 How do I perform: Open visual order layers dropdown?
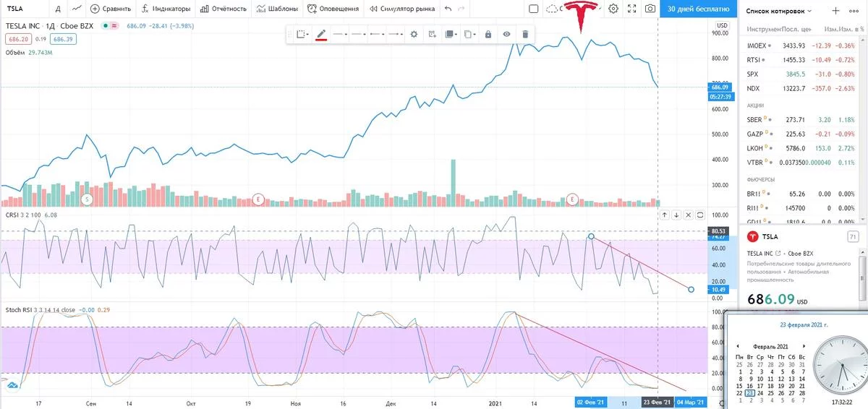click(451, 34)
